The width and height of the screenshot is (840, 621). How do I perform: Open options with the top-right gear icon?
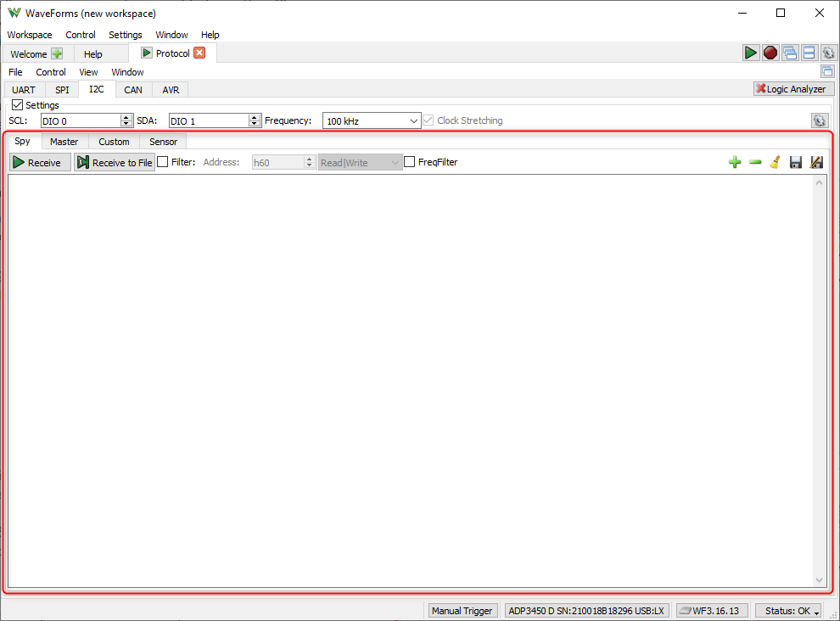828,53
